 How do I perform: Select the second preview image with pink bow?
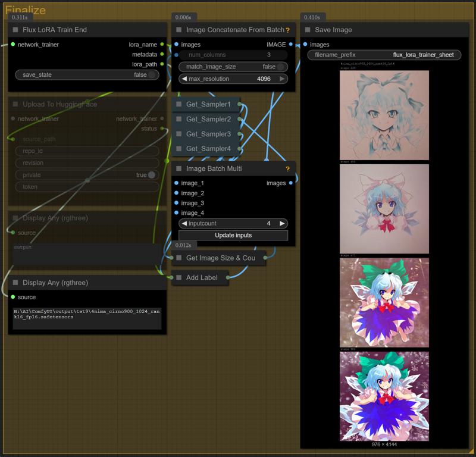click(384, 209)
